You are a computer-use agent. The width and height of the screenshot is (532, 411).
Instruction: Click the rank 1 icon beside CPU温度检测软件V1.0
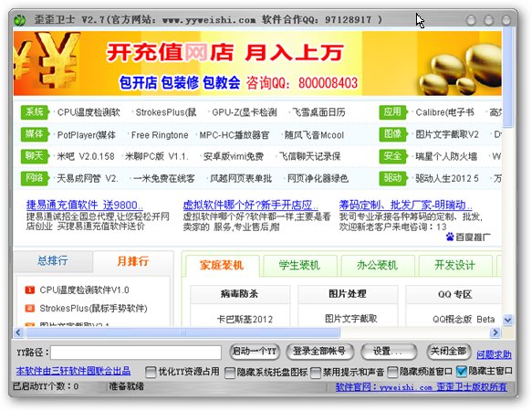point(29,290)
